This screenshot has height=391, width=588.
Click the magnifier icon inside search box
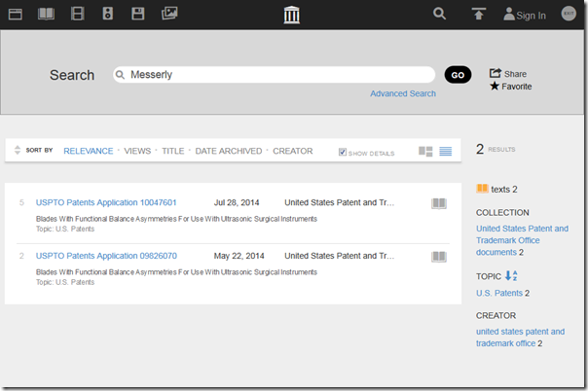pyautogui.click(x=120, y=75)
